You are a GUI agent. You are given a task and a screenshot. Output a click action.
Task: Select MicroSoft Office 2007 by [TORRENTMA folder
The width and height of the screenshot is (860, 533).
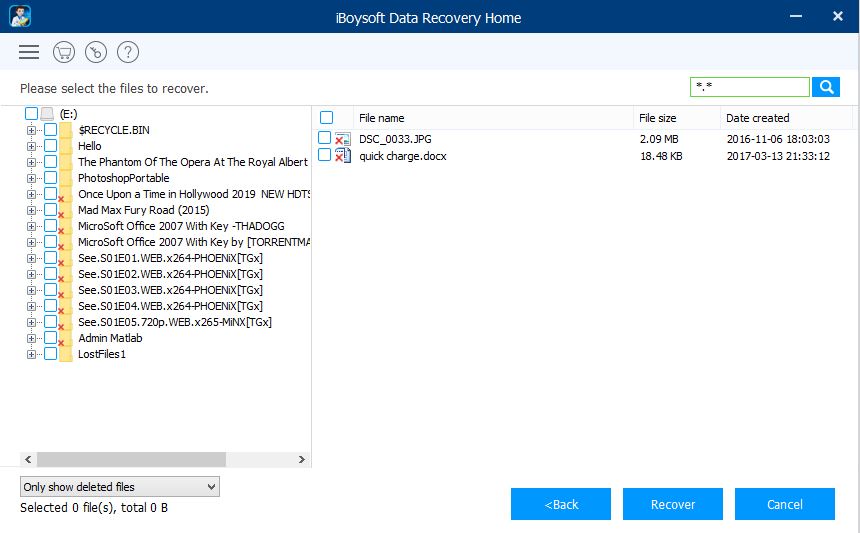[x=194, y=242]
